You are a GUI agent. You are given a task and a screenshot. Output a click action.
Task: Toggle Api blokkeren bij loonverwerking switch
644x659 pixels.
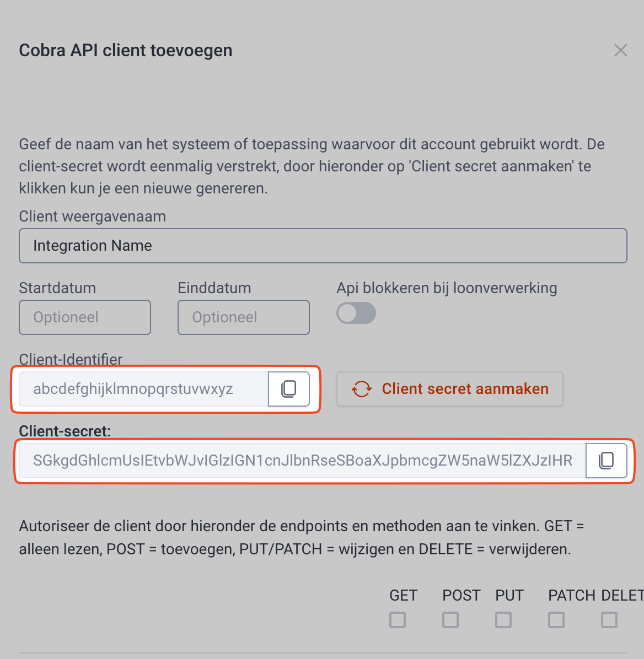tap(356, 314)
